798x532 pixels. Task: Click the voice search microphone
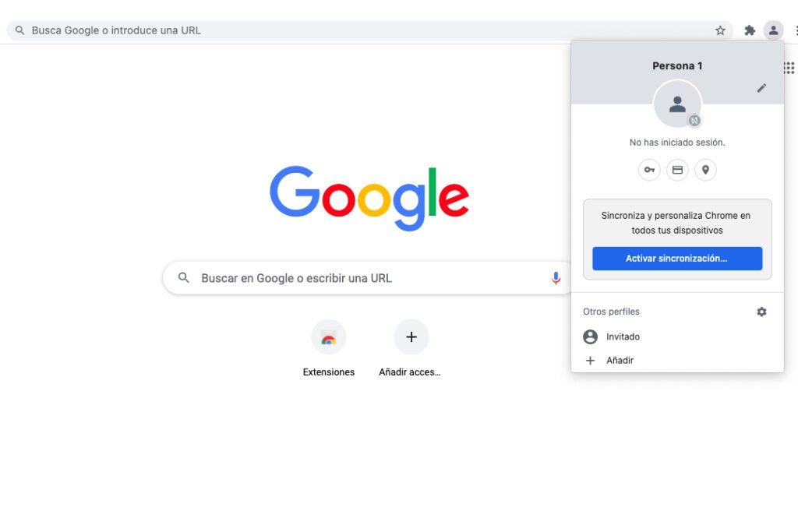[556, 278]
